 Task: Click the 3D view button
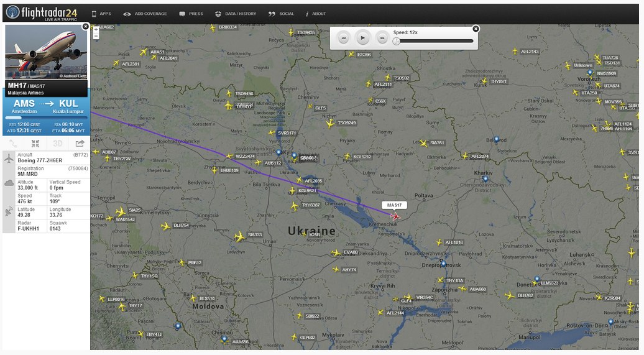click(x=57, y=144)
